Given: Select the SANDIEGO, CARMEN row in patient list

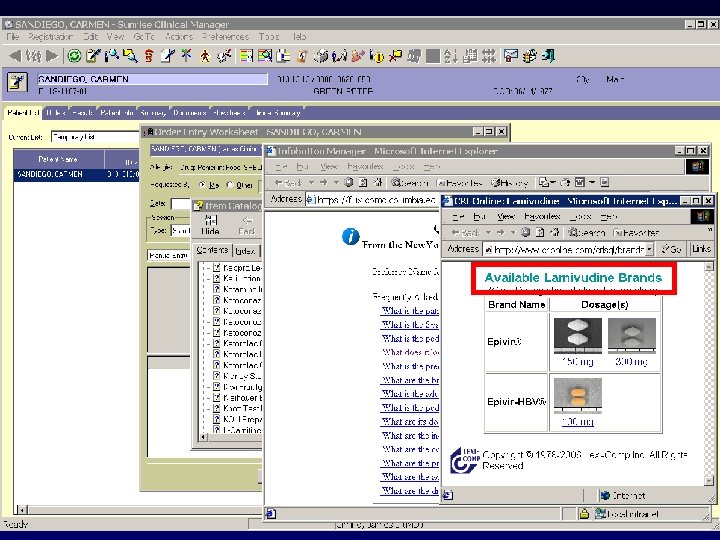Looking at the screenshot, I should tap(76, 174).
